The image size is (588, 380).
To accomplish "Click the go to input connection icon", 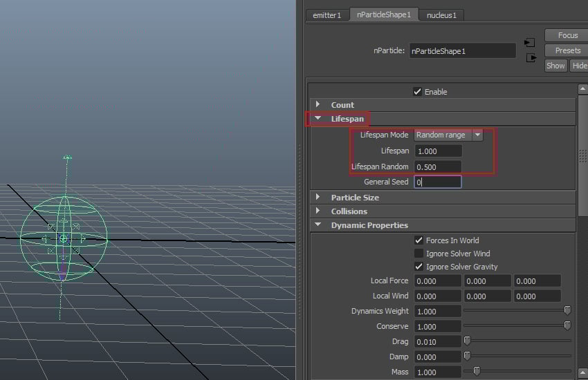I will pos(529,43).
